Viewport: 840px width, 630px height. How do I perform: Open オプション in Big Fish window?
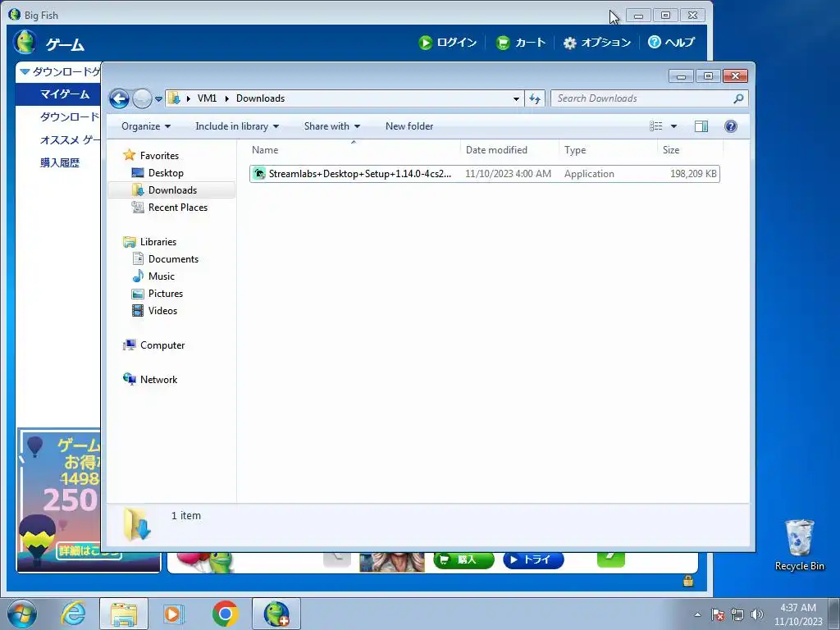(x=597, y=43)
